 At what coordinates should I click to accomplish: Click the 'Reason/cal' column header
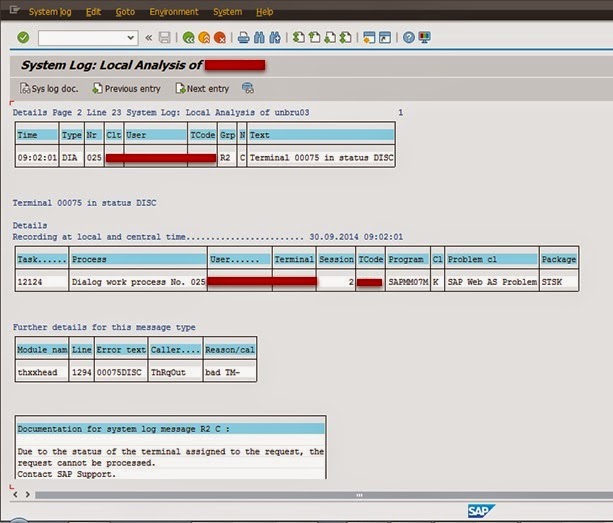[x=230, y=350]
